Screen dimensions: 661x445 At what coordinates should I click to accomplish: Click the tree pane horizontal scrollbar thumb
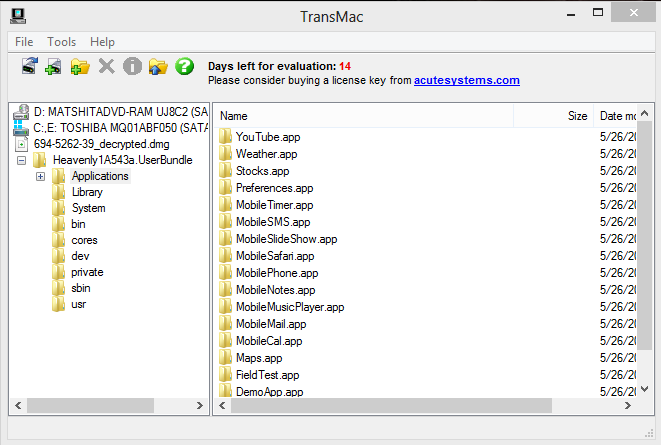[90, 405]
